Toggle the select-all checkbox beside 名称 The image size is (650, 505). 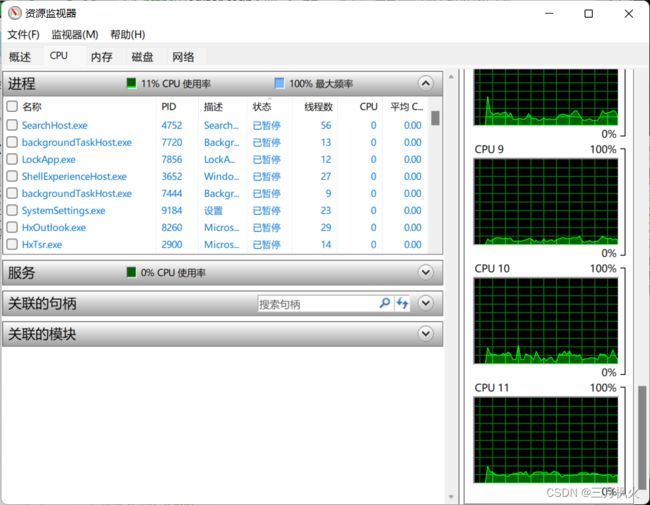click(12, 107)
